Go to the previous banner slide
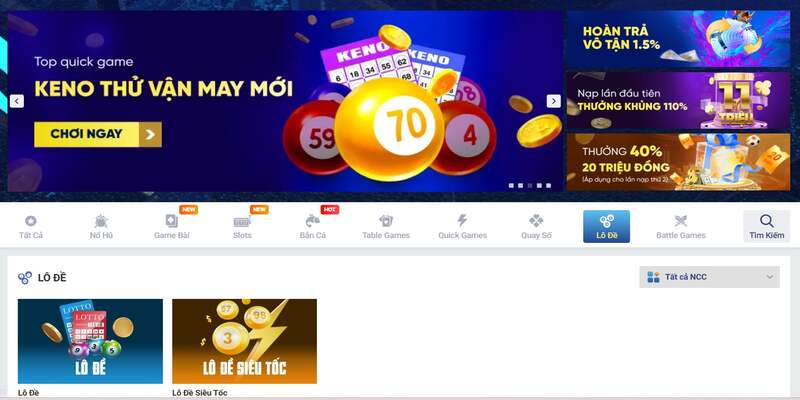The width and height of the screenshot is (800, 400). tap(17, 101)
